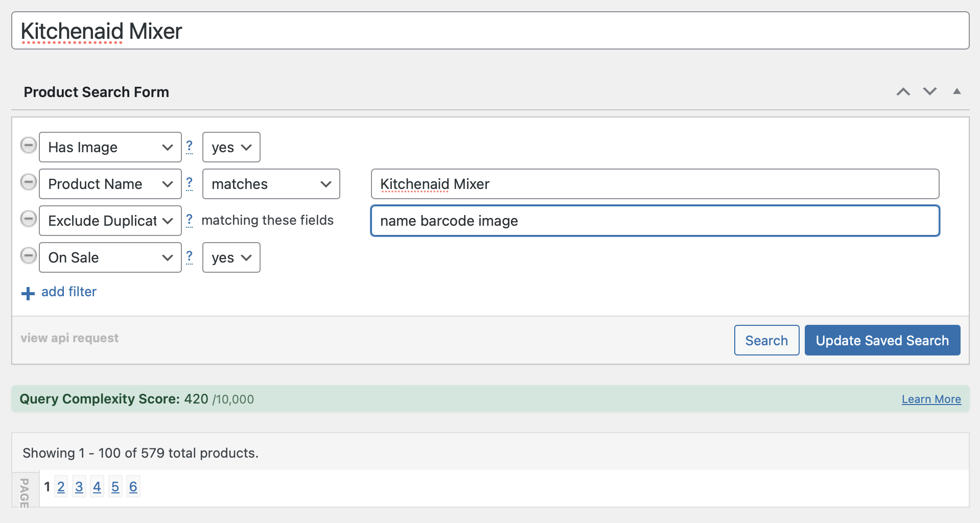Viewport: 980px width, 523px height.
Task: Move Product Search Form panel down
Action: coord(930,92)
